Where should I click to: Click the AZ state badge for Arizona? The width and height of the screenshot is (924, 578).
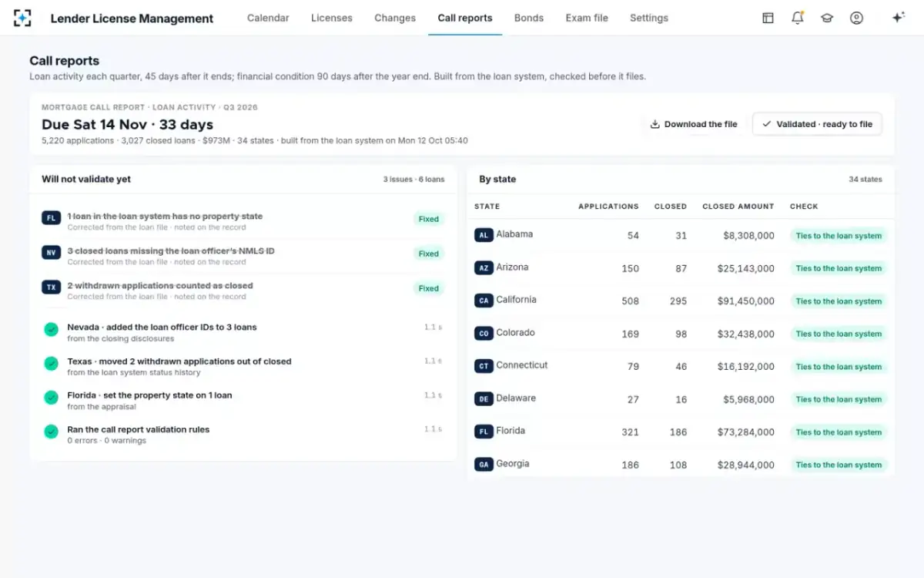[x=484, y=268]
